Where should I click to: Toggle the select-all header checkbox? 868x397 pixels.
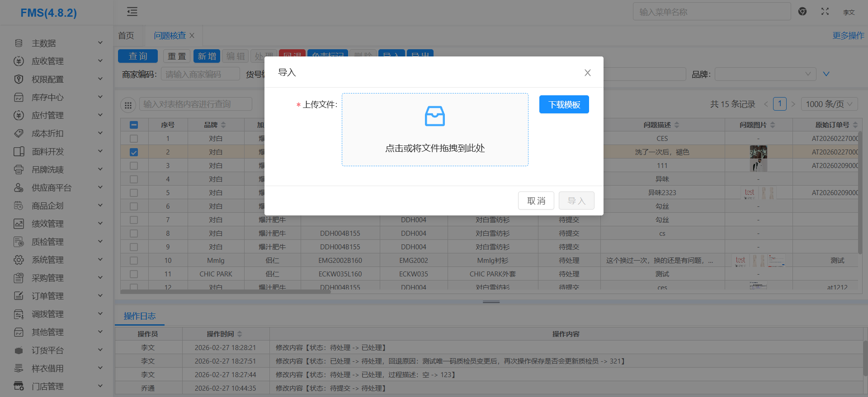(x=134, y=125)
